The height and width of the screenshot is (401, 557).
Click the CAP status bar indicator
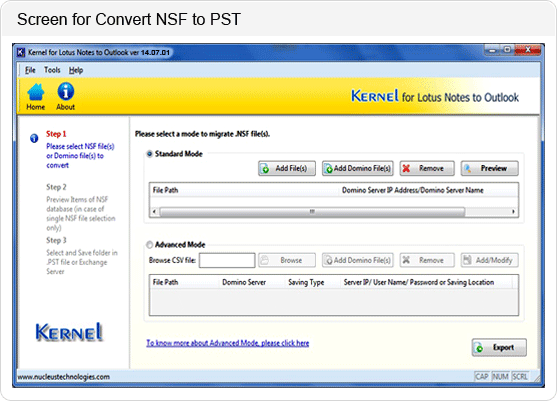click(482, 376)
